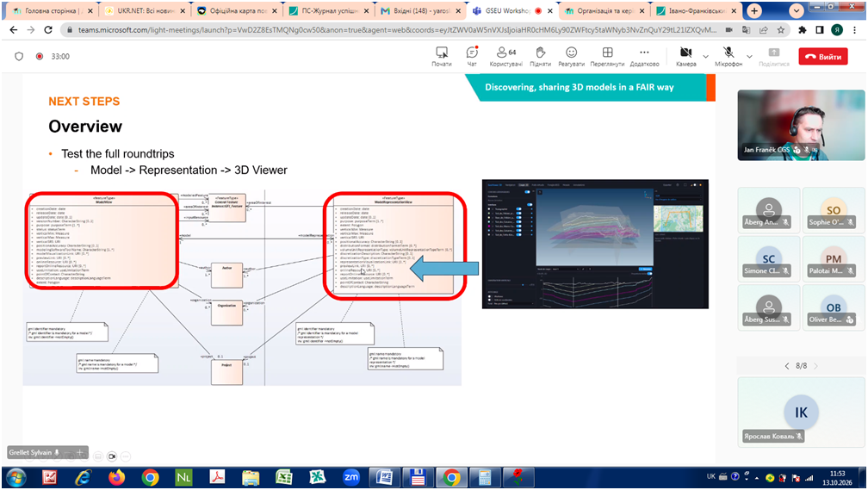
Task: Open the tab search dropdown
Action: (x=796, y=10)
